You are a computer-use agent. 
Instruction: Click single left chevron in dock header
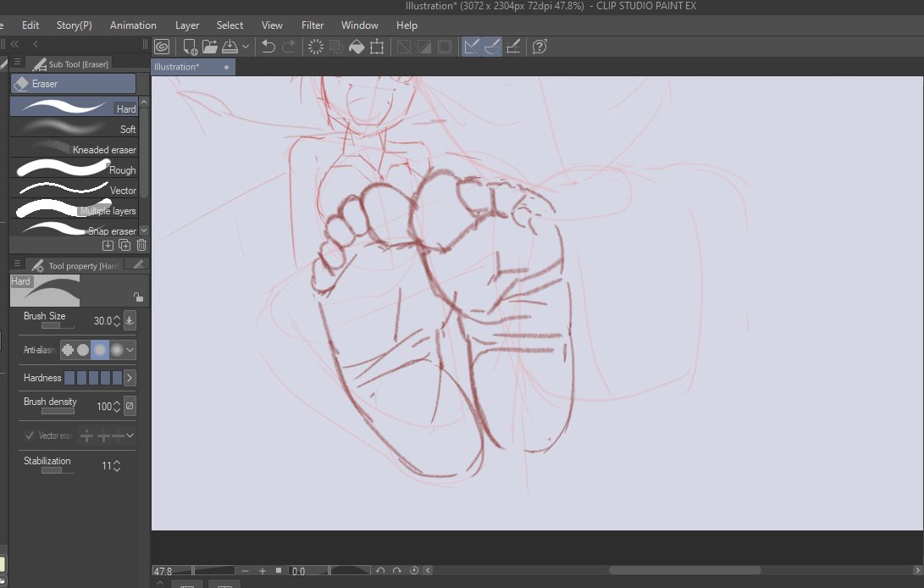tap(36, 44)
